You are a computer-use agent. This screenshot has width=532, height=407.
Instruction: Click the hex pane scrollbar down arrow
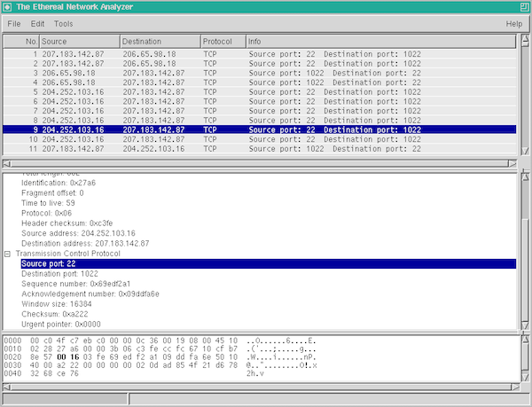[x=525, y=377]
